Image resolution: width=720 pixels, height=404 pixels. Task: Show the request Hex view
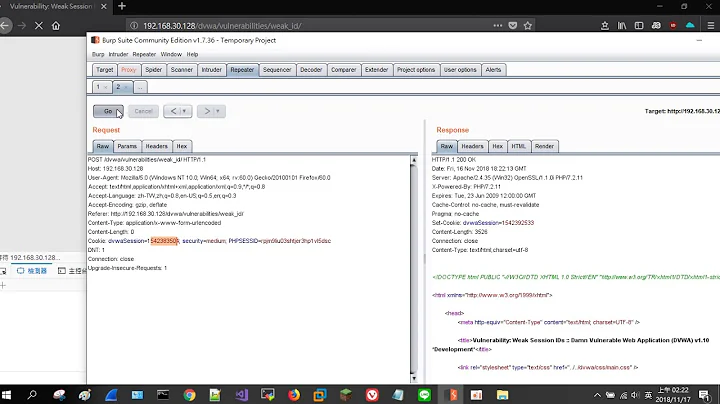pyautogui.click(x=182, y=146)
